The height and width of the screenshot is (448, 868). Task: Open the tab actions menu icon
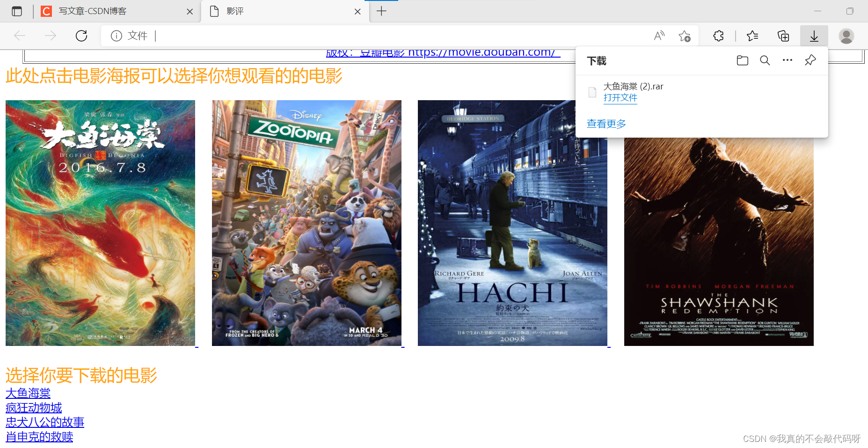click(x=17, y=11)
